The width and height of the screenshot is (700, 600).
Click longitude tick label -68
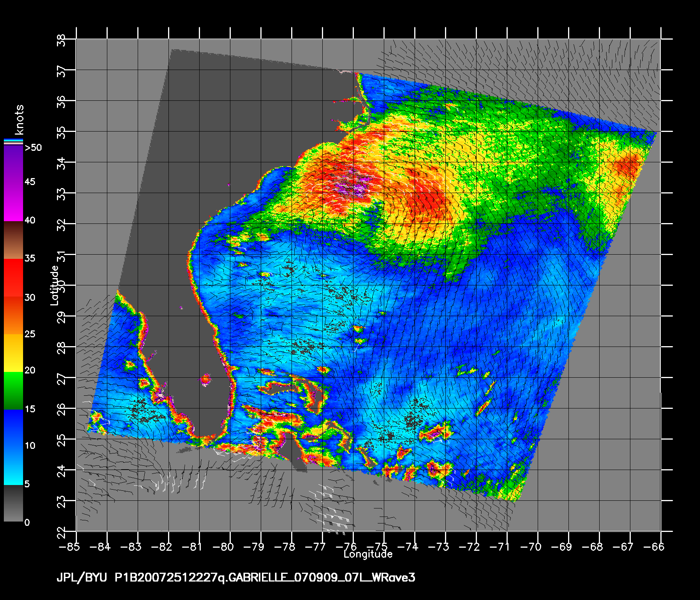pos(592,547)
